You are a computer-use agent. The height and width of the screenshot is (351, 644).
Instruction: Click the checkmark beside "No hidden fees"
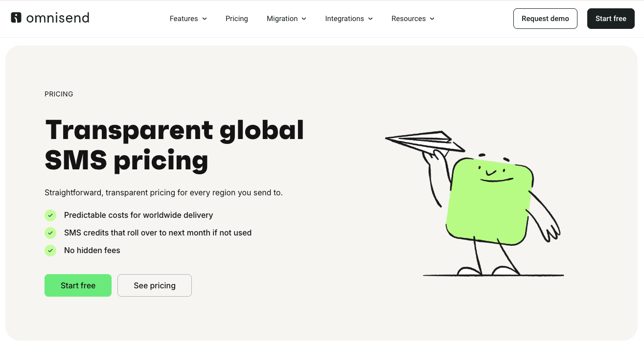[50, 250]
